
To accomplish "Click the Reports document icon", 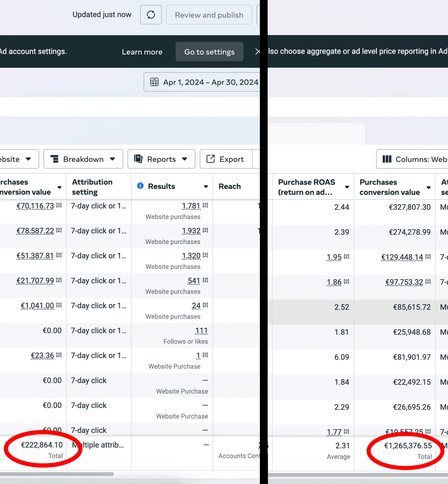I will click(138, 159).
